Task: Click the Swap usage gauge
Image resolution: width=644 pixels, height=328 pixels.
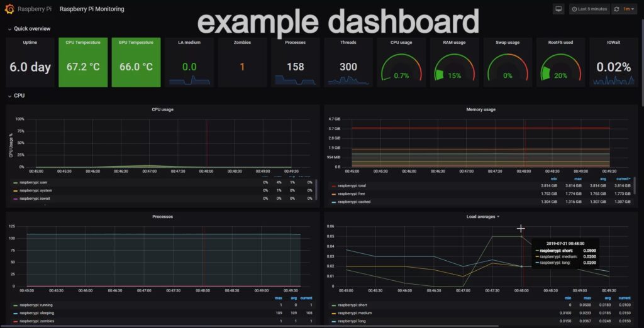Action: click(x=508, y=68)
